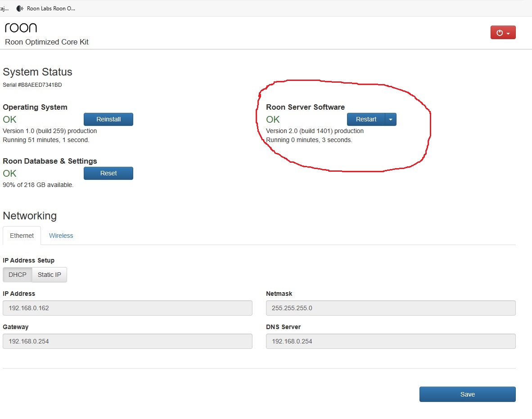Switch to the Ethernet tab

[22, 236]
